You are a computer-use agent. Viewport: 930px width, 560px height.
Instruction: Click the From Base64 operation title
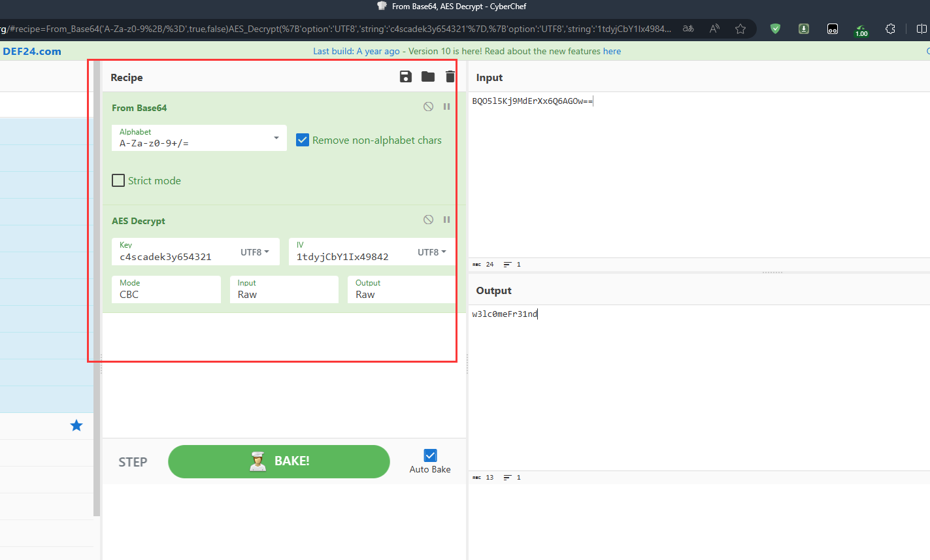(139, 108)
